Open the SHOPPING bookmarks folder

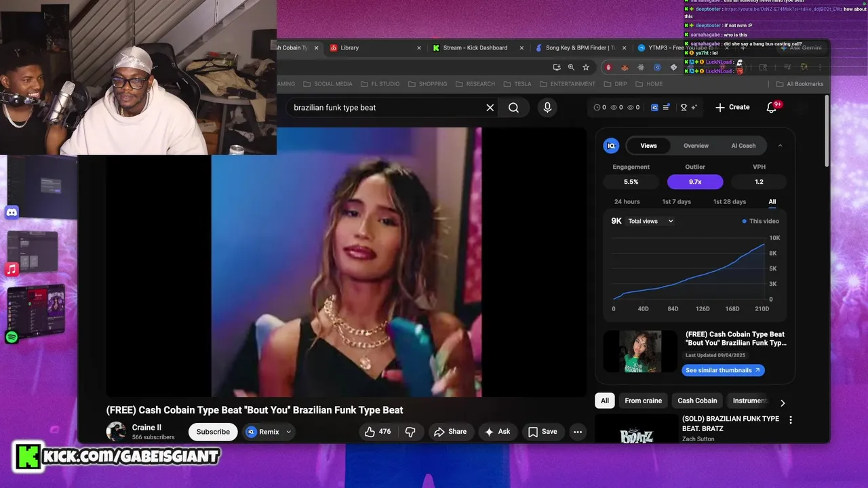(x=427, y=84)
